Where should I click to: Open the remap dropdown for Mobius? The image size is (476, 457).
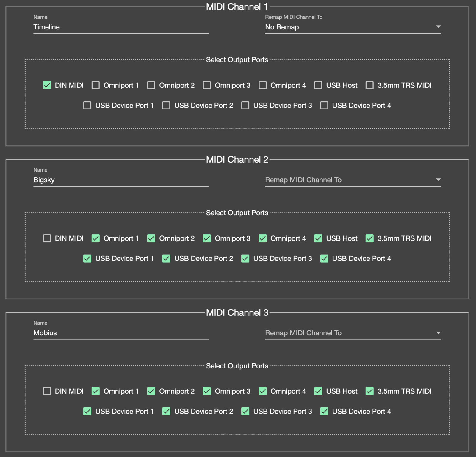(x=353, y=333)
